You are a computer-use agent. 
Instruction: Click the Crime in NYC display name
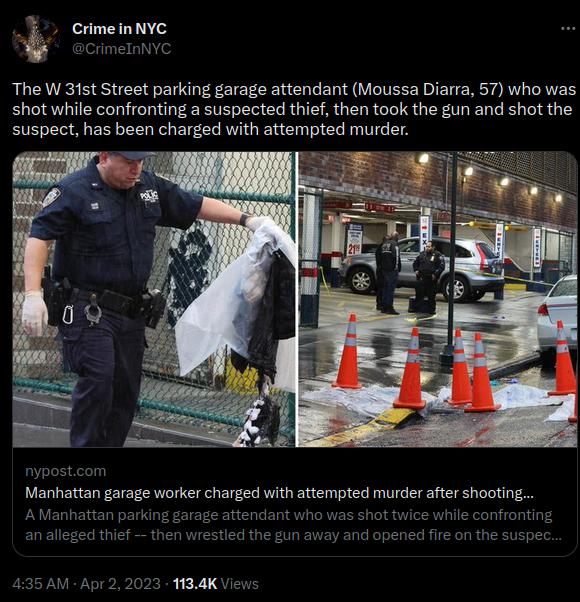pyautogui.click(x=119, y=29)
